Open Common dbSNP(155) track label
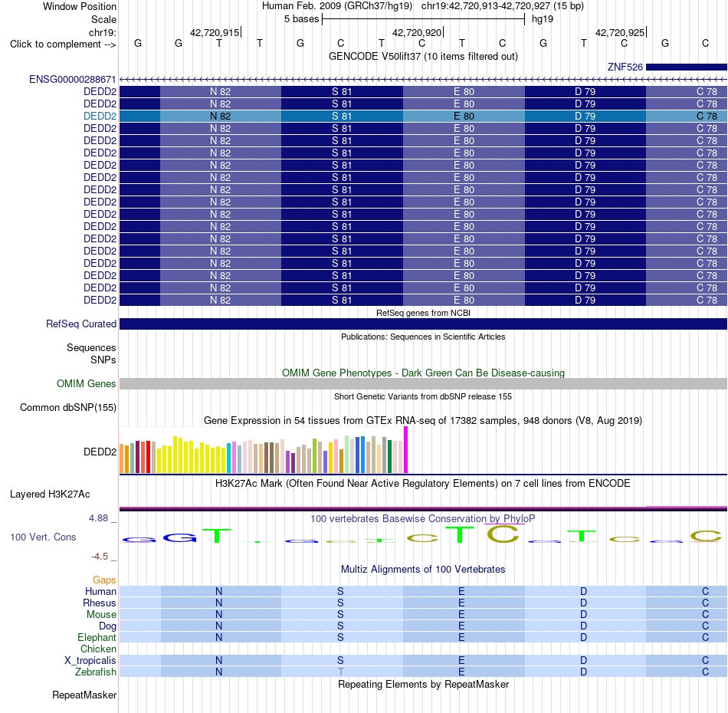 click(x=67, y=407)
